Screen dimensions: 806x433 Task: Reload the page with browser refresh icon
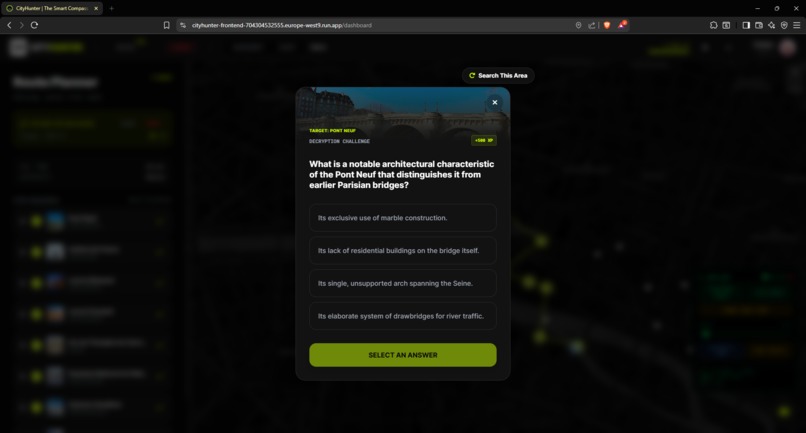tap(34, 25)
